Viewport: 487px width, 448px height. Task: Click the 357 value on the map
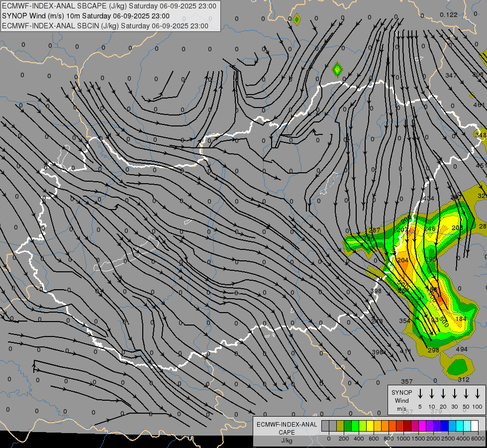pyautogui.click(x=407, y=381)
